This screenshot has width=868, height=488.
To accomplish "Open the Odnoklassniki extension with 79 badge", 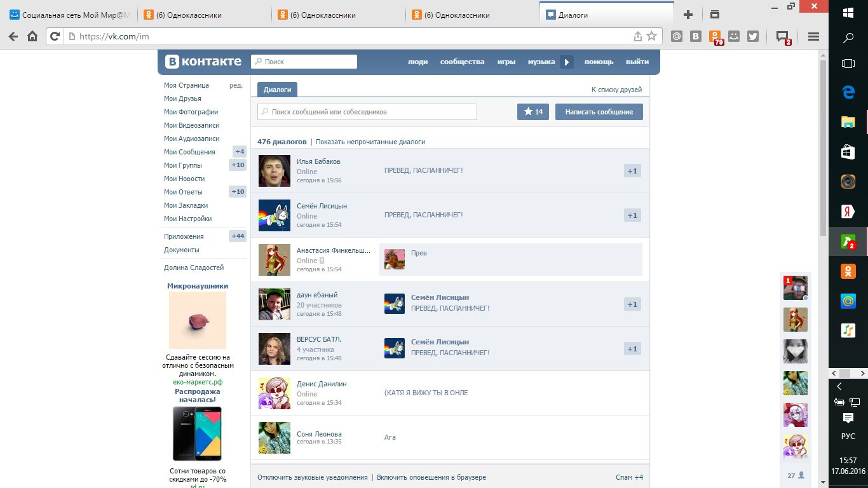I will click(716, 37).
